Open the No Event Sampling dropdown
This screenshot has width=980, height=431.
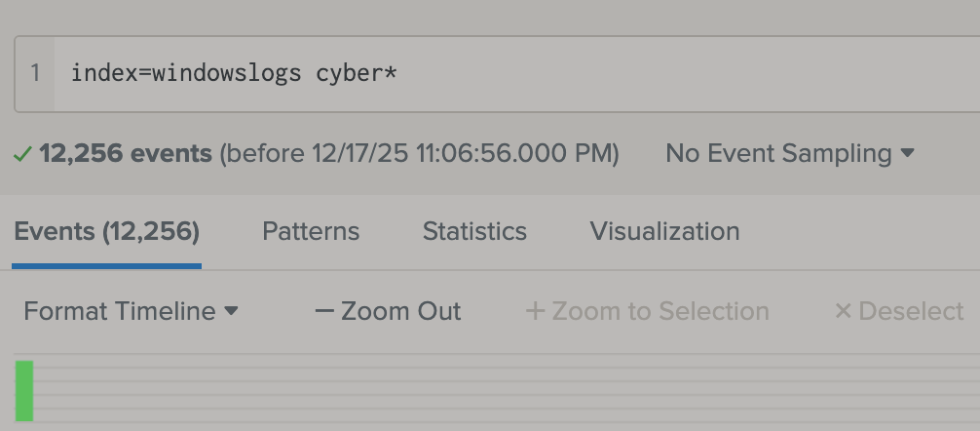point(789,153)
